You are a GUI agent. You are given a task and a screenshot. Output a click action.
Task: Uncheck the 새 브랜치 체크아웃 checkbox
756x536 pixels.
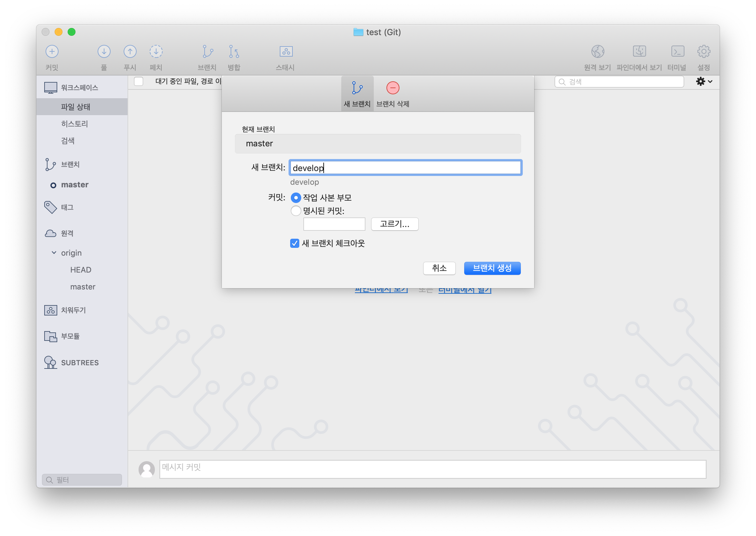(294, 243)
